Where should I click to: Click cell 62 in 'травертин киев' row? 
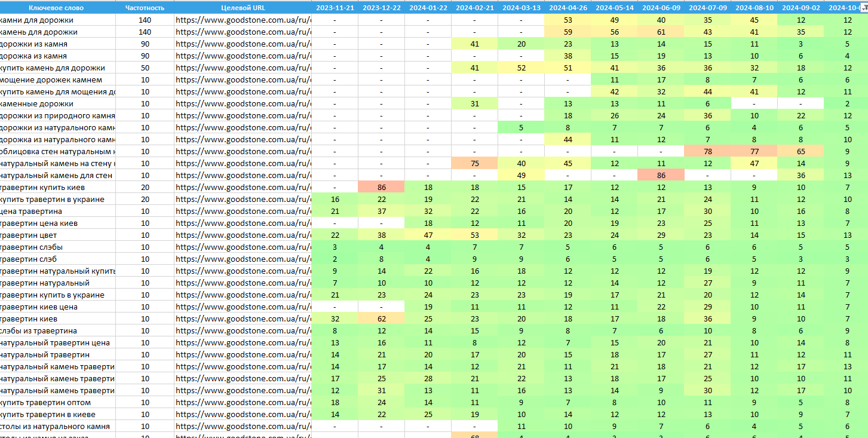[381, 319]
